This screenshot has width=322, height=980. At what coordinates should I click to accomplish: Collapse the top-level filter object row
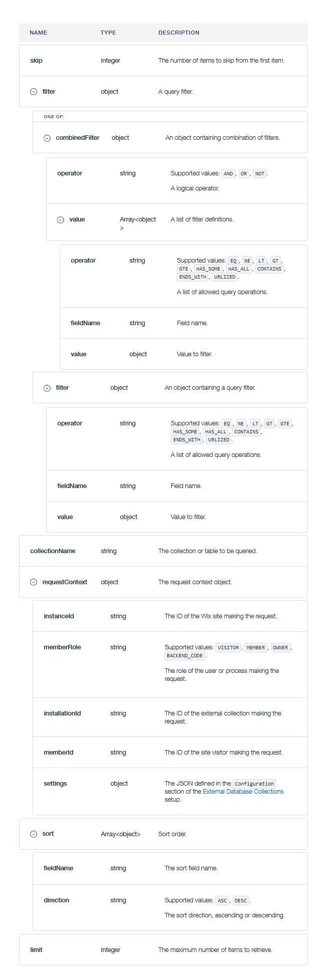point(34,92)
